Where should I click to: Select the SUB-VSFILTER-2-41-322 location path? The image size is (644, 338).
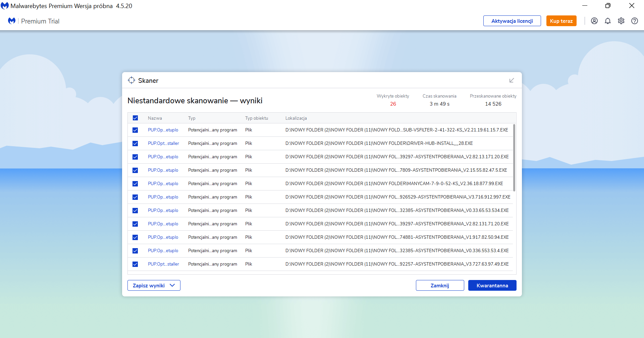click(397, 130)
